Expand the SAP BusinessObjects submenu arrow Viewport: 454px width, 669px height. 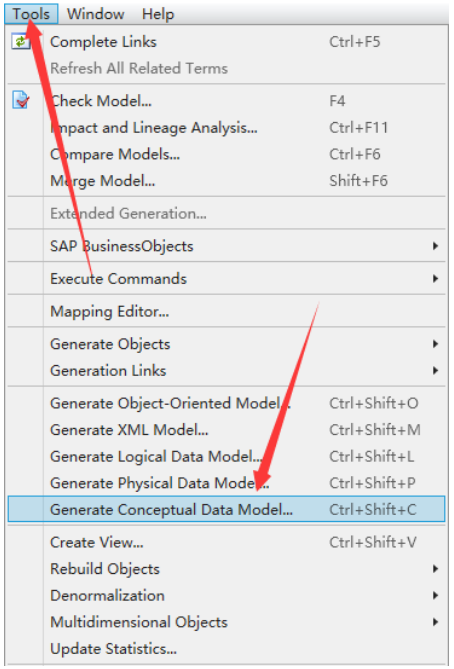click(435, 246)
